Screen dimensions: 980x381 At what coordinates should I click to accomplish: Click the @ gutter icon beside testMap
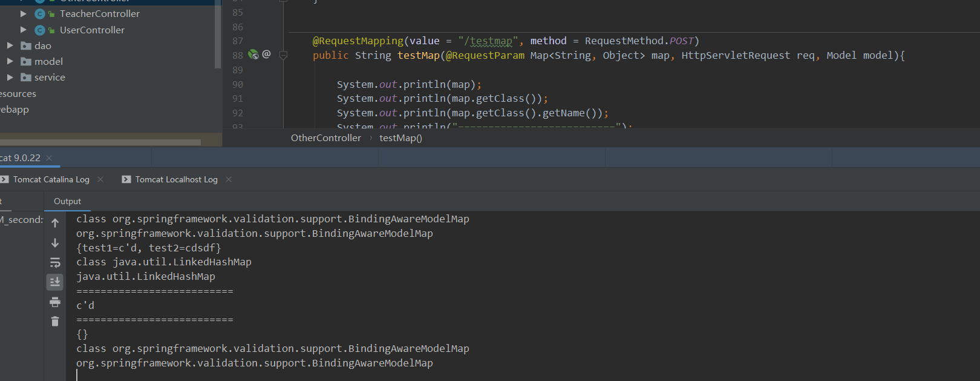click(x=266, y=54)
